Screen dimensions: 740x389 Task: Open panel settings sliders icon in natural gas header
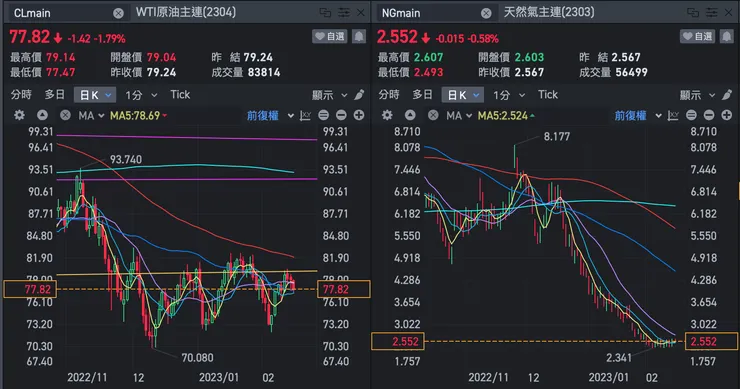click(x=711, y=13)
